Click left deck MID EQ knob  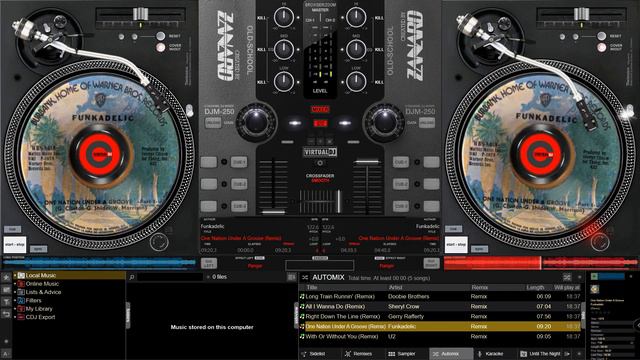(x=284, y=49)
